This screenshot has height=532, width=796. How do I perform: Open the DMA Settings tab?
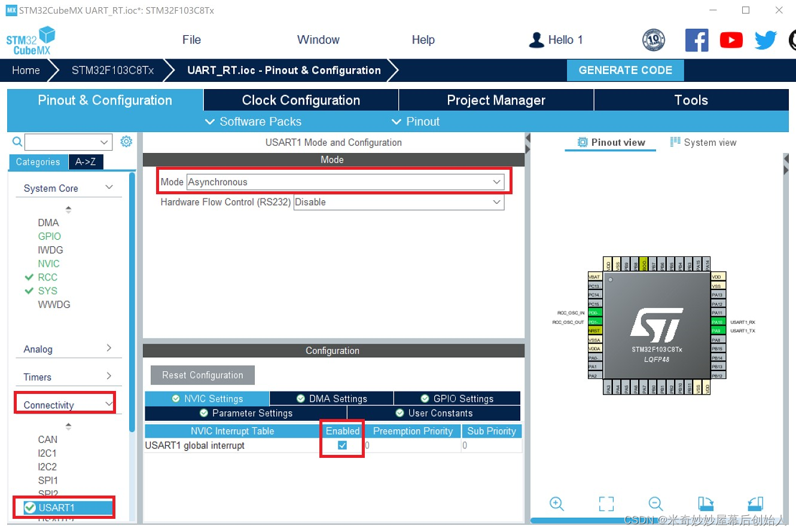coord(332,399)
